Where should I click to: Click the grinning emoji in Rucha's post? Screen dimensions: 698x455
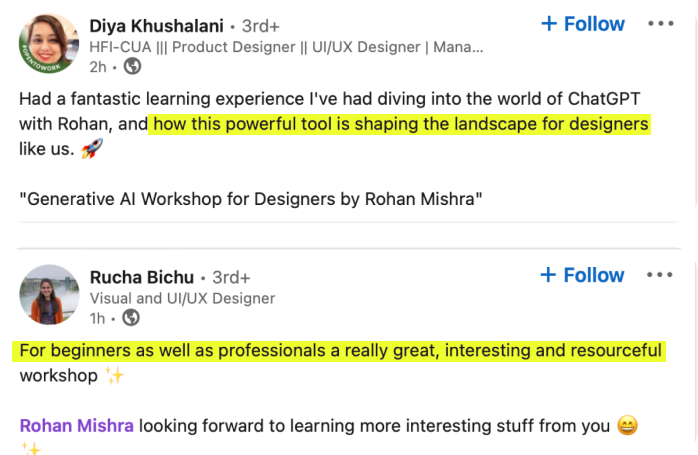click(628, 426)
